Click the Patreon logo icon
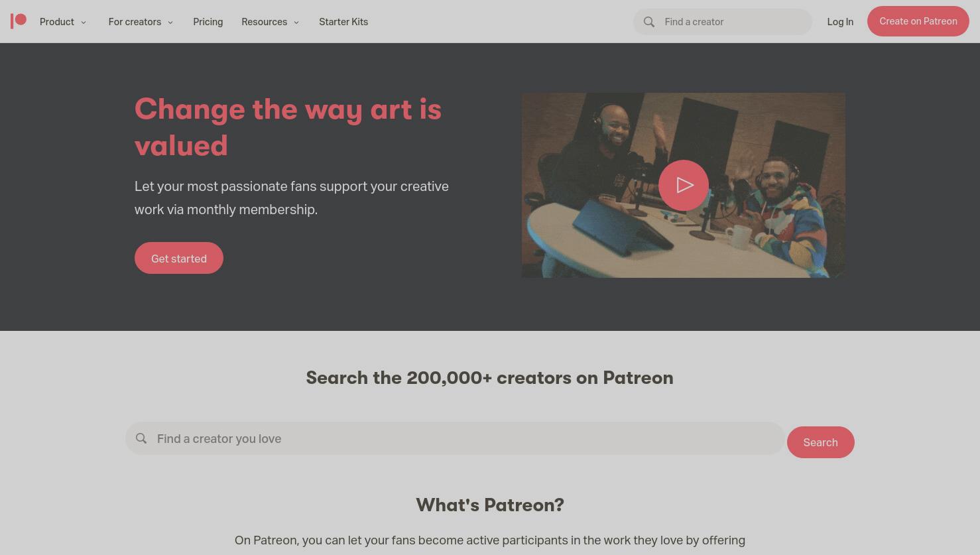The height and width of the screenshot is (555, 980). point(19,21)
